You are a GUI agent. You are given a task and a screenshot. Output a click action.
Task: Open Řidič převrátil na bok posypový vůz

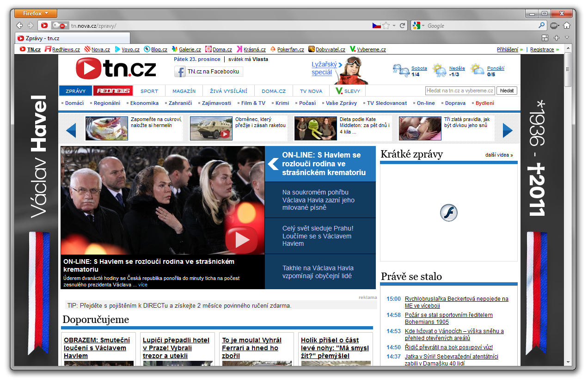(449, 347)
